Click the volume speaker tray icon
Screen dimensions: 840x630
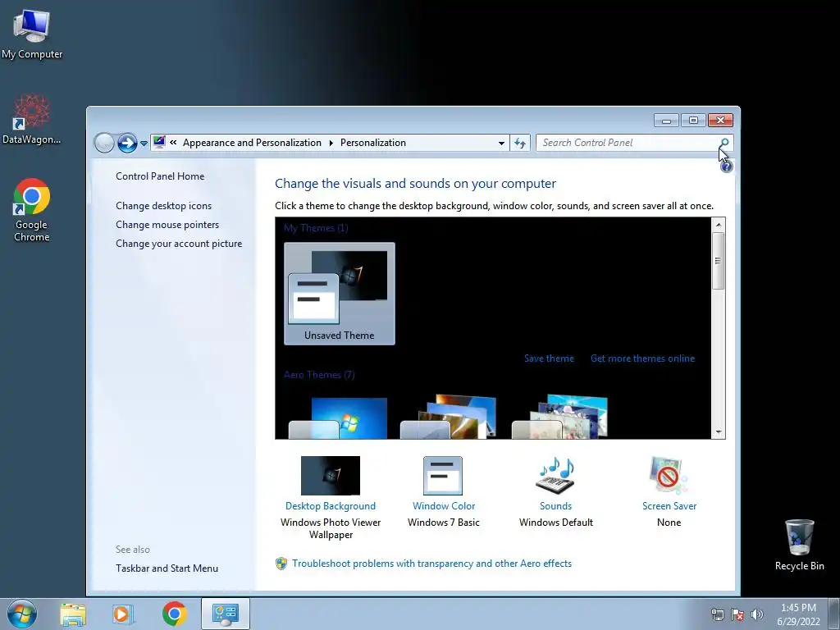756,614
